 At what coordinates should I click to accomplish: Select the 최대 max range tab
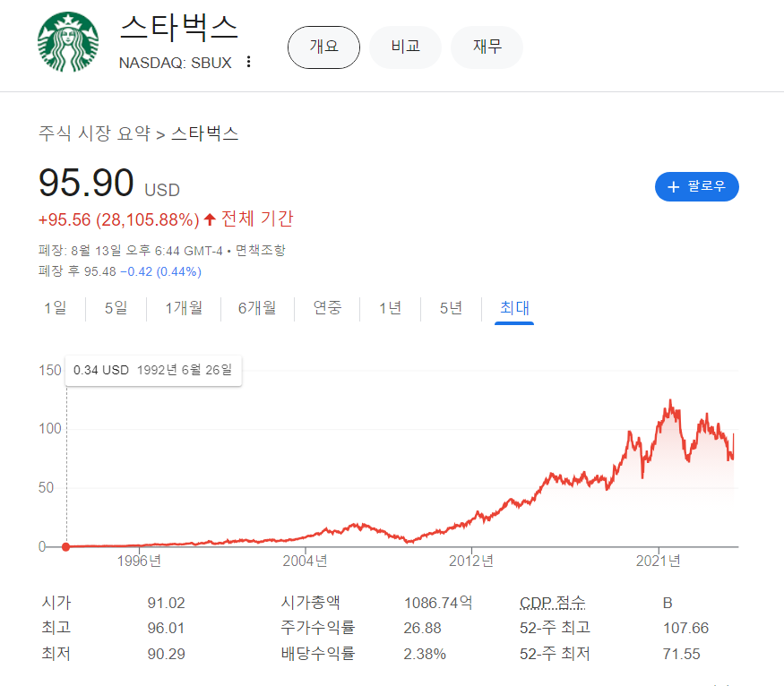pyautogui.click(x=514, y=308)
